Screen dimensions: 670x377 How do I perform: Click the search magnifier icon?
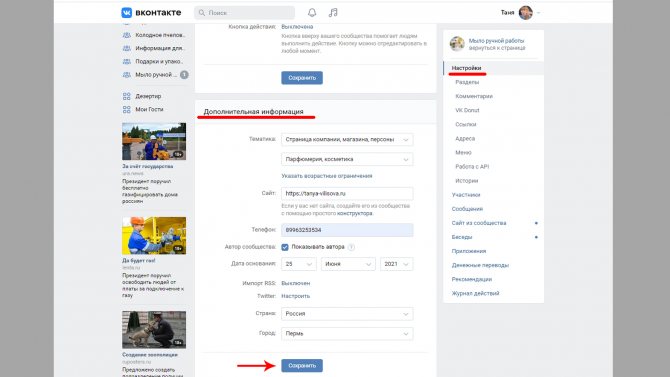click(202, 13)
